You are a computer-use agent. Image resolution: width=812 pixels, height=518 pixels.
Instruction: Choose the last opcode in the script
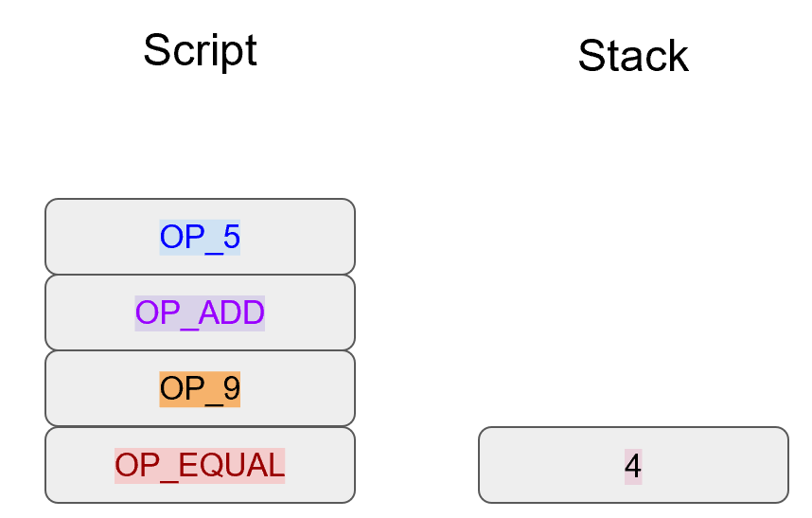click(200, 465)
